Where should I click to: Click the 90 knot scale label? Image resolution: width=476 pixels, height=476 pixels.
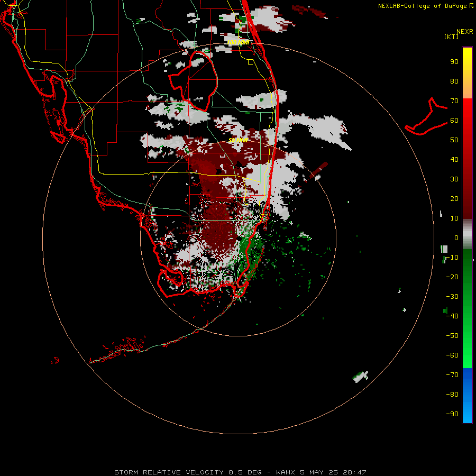click(x=454, y=62)
